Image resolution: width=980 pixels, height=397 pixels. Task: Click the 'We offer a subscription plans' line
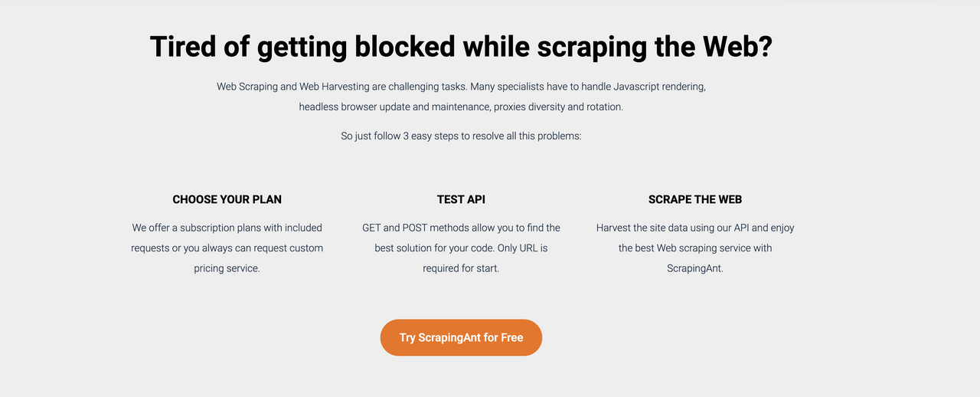227,228
